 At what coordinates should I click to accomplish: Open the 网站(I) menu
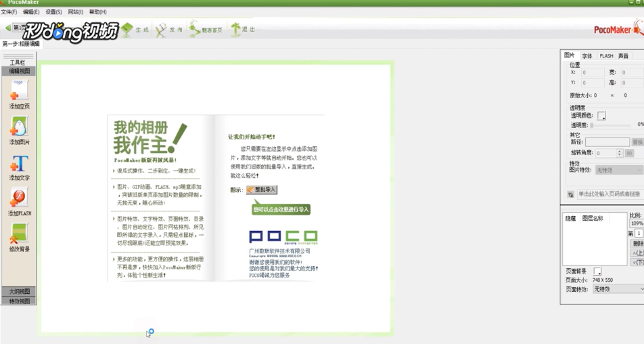76,12
